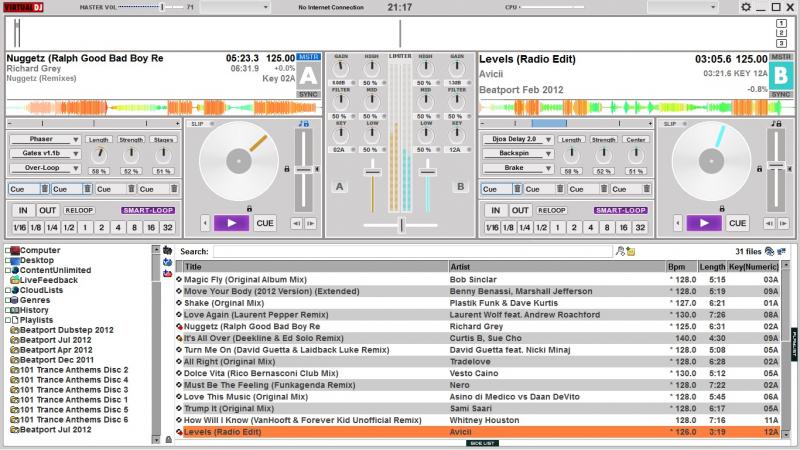Click the globe icon next to 31 files
The image size is (800, 450).
pos(769,251)
